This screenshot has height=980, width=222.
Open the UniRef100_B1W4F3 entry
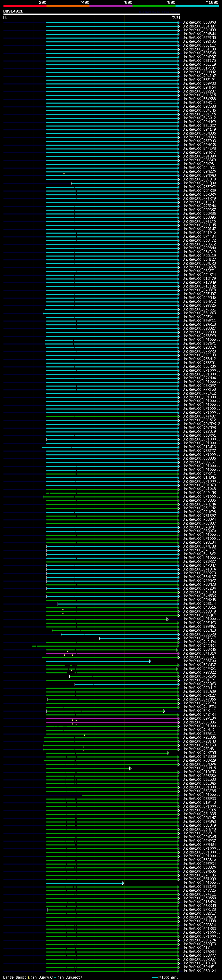click(x=199, y=803)
